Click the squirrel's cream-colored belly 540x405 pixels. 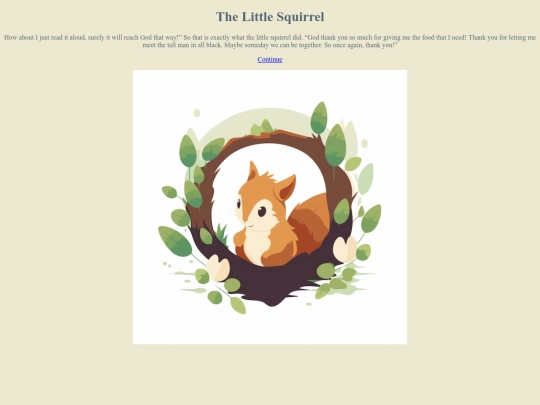click(x=257, y=246)
